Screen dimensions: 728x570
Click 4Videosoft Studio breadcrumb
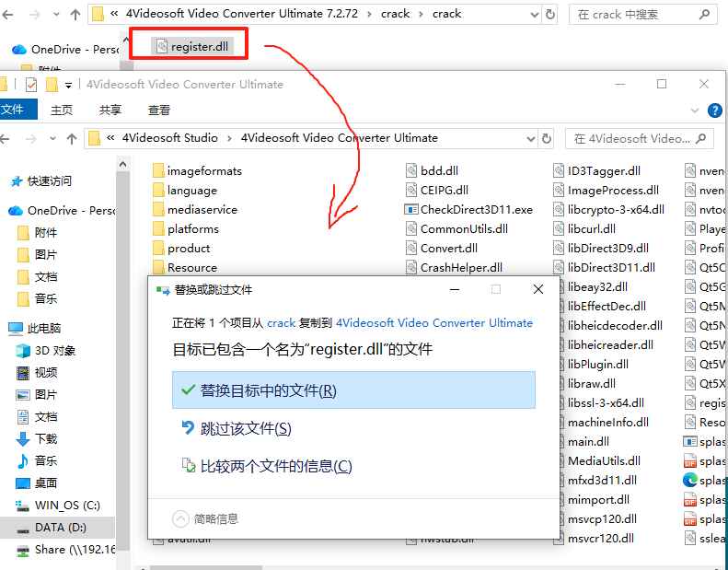coord(170,138)
